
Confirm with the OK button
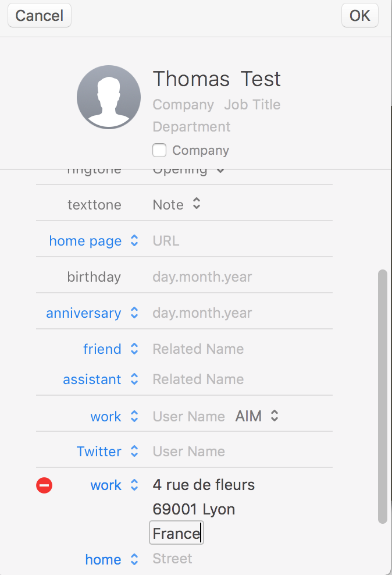pyautogui.click(x=359, y=16)
